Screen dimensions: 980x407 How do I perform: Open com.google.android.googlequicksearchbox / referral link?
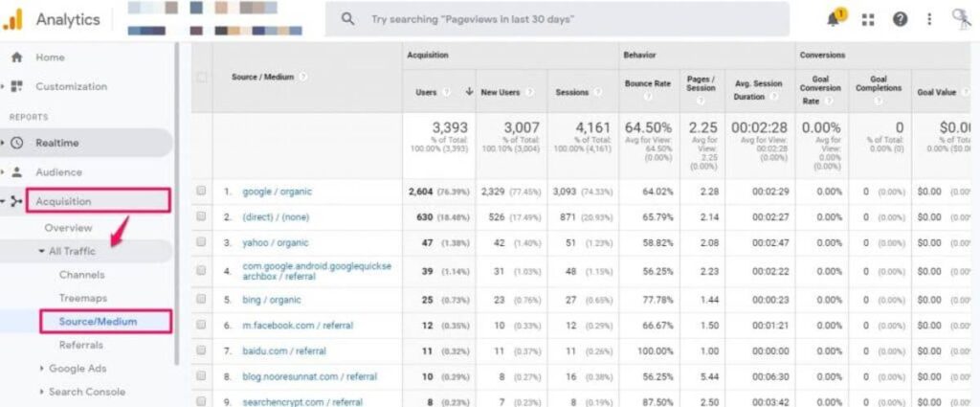[317, 270]
